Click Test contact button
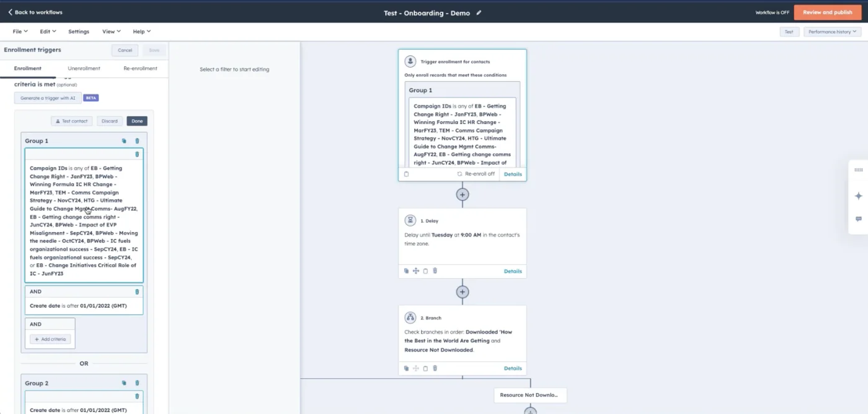Viewport: 868px width, 414px height. 71,121
